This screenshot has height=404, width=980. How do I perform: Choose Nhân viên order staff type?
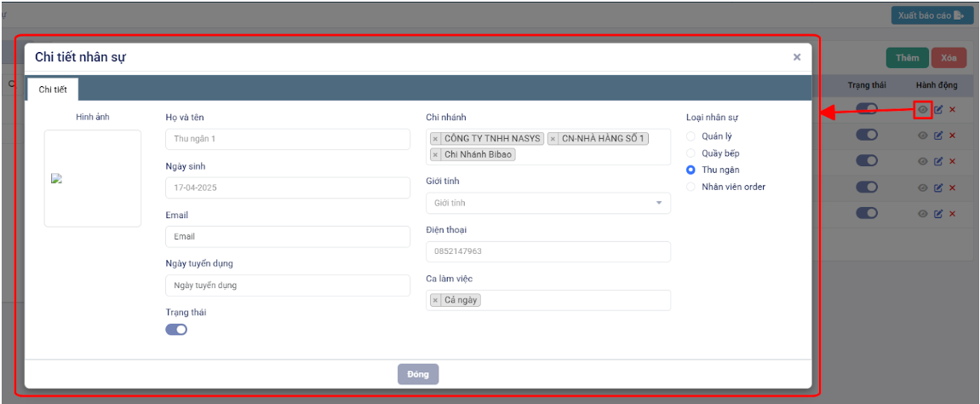691,187
